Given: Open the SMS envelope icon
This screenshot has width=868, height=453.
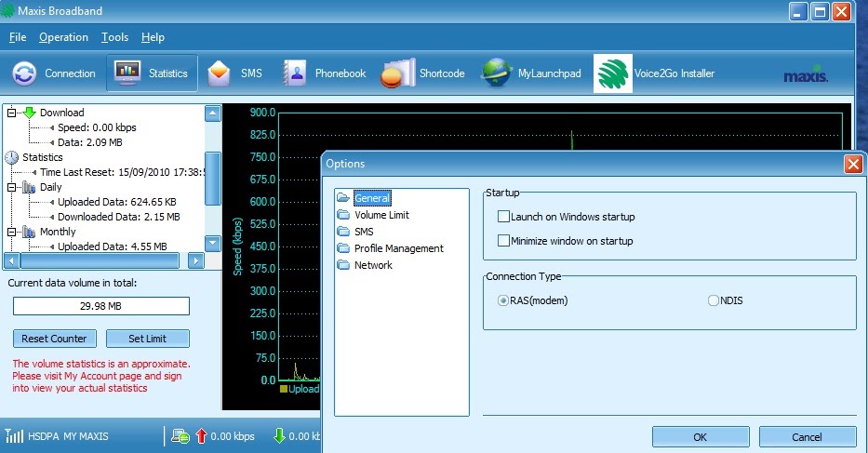Looking at the screenshot, I should pyautogui.click(x=219, y=73).
